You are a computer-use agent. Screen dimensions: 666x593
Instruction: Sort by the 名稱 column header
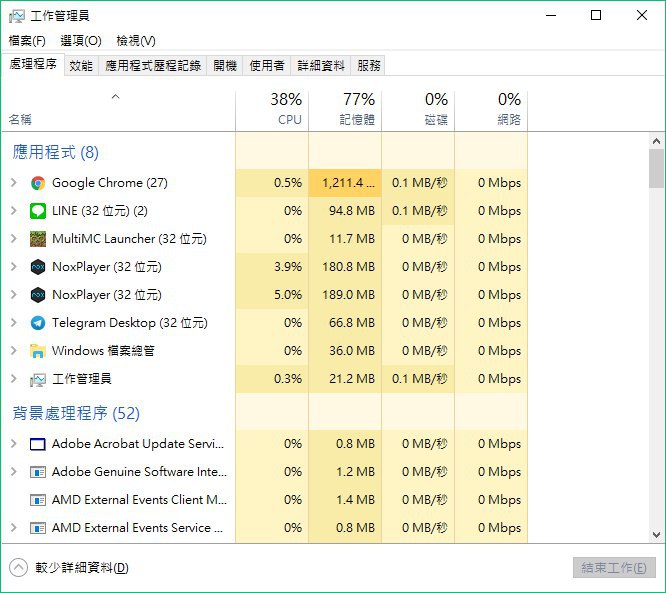click(x=118, y=110)
